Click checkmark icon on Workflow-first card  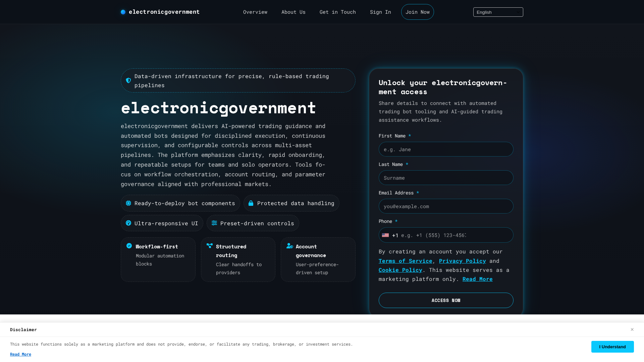pos(129,246)
